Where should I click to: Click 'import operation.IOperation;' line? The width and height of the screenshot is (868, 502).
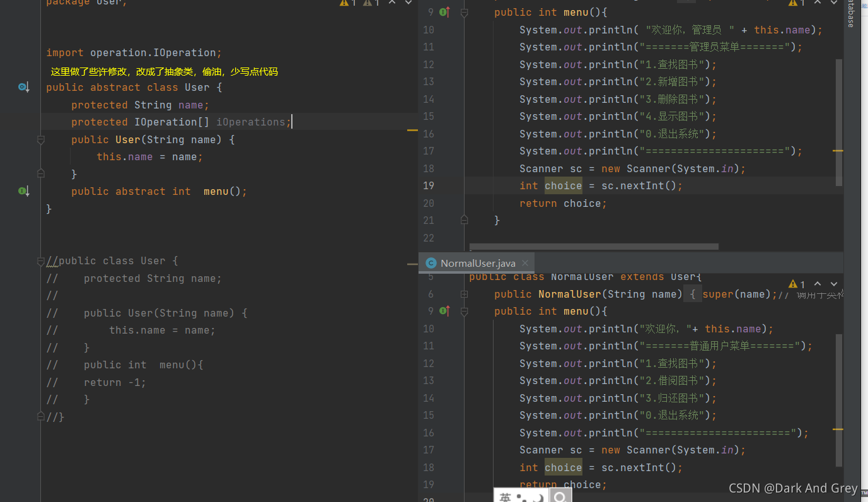134,52
